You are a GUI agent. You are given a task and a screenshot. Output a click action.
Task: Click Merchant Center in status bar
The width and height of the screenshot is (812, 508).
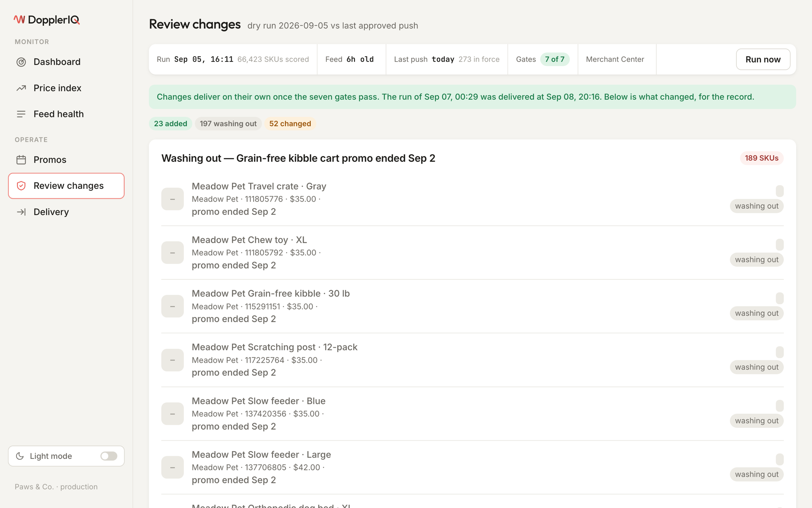(615, 59)
